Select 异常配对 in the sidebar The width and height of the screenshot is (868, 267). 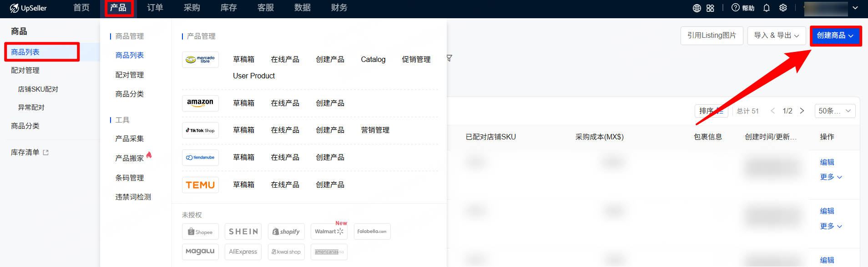31,108
